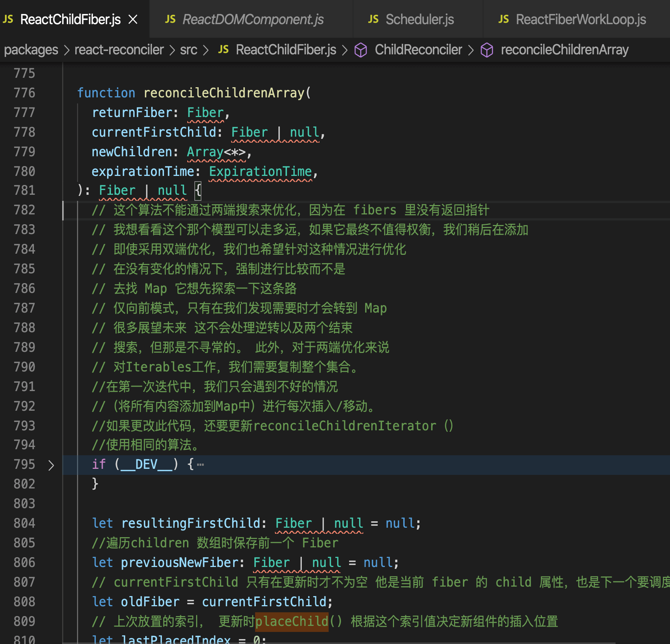The width and height of the screenshot is (670, 644).
Task: Click currentFirstChild parameter on line 778
Action: (154, 132)
